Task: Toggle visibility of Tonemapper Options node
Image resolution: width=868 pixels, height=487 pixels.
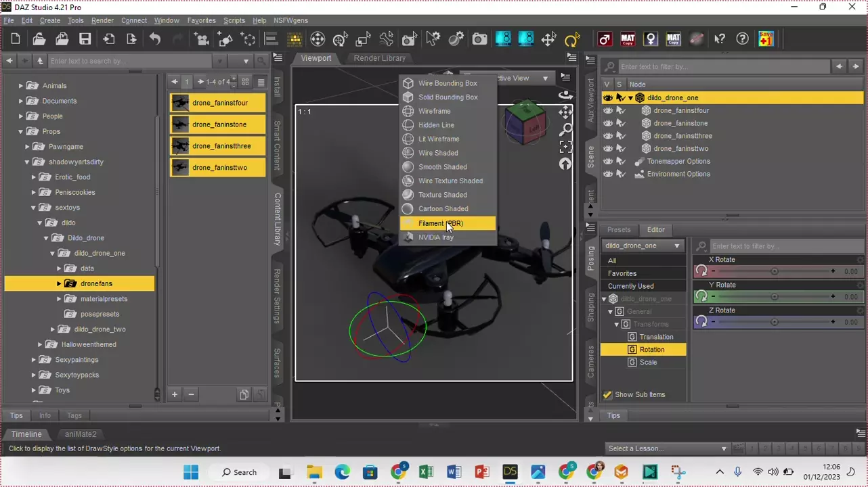Action: 607,162
